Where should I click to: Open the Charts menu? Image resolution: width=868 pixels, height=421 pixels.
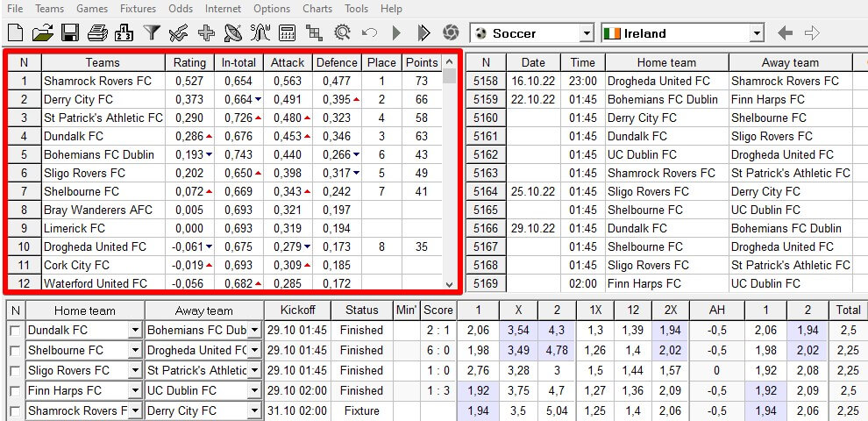(317, 9)
